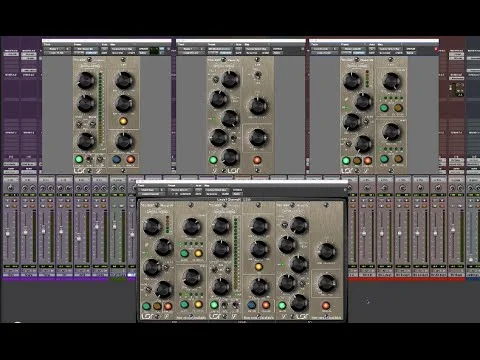
Task: Click COMPARE in the left plugin window header
Action: pyautogui.click(x=92, y=53)
